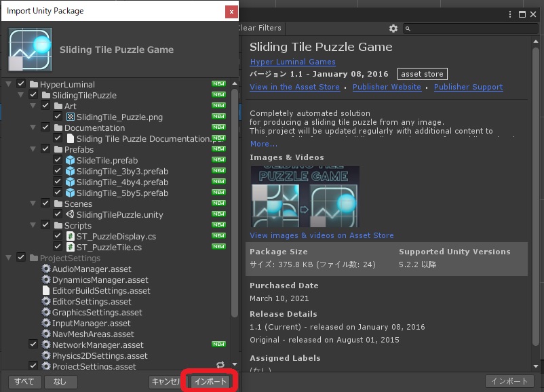The height and width of the screenshot is (392, 544).
Task: Click the Sliding Tile Puzzle Game package icon
Action: pyautogui.click(x=30, y=50)
